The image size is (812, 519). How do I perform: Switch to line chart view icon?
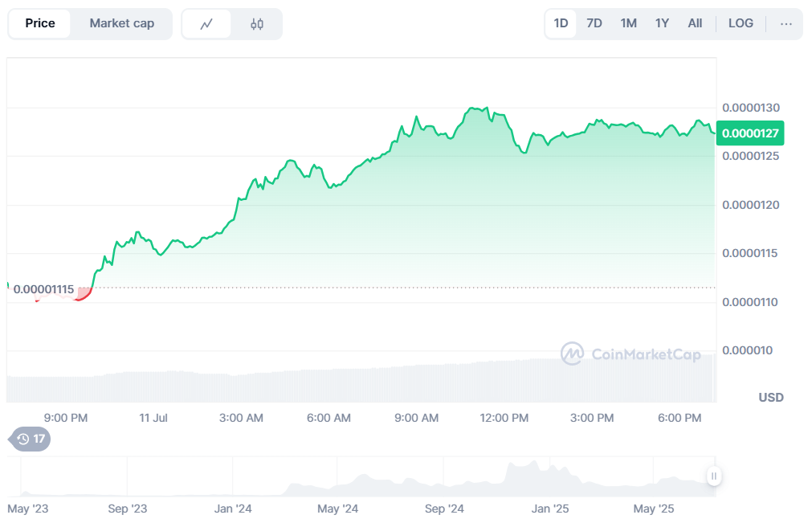pos(206,24)
